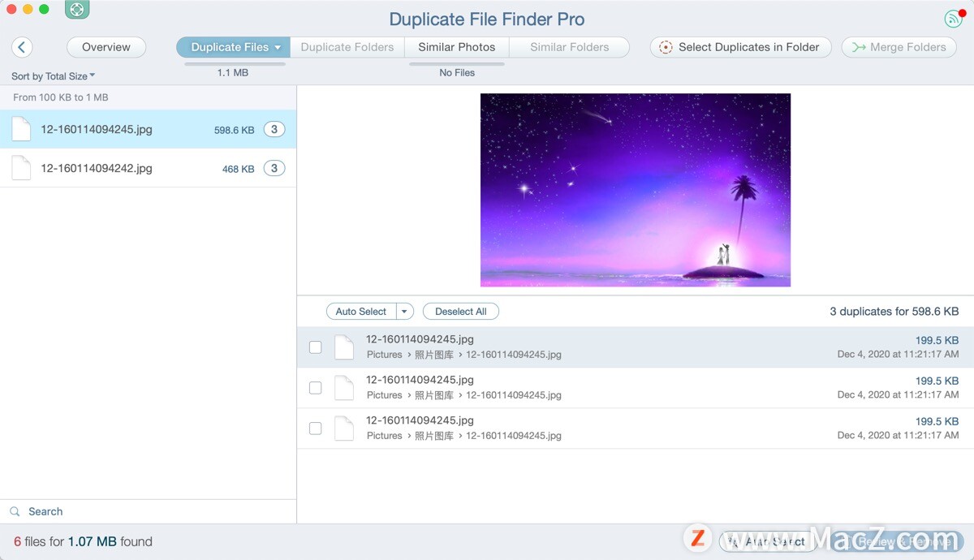974x560 pixels.
Task: Select 12-160114094242.jpg in left list
Action: pos(148,168)
